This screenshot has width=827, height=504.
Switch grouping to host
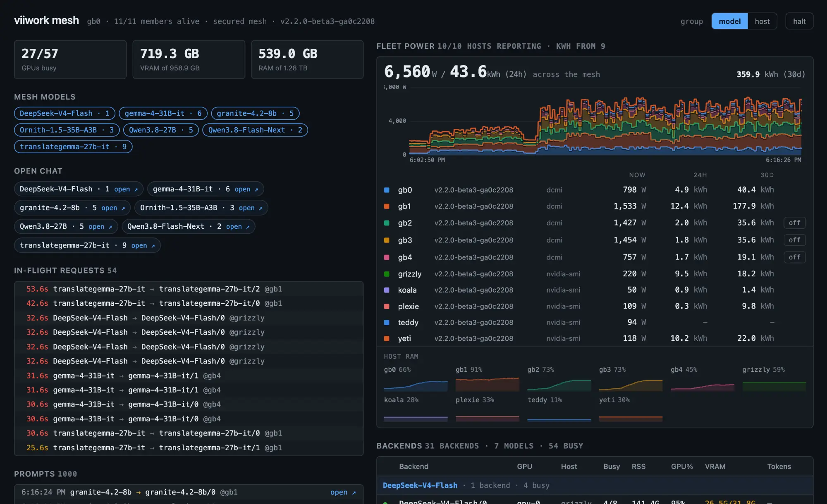point(762,21)
